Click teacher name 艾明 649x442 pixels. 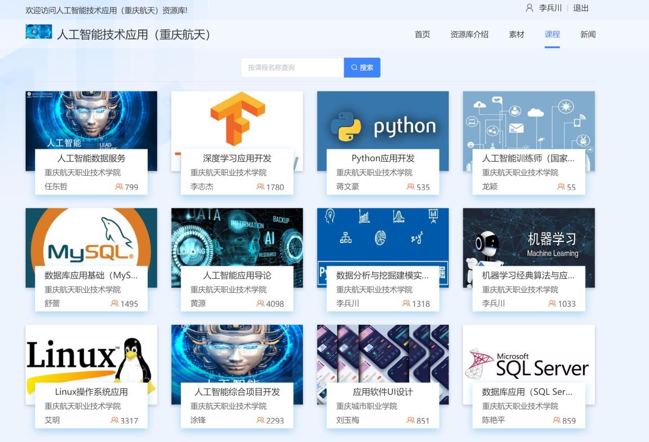(x=52, y=420)
